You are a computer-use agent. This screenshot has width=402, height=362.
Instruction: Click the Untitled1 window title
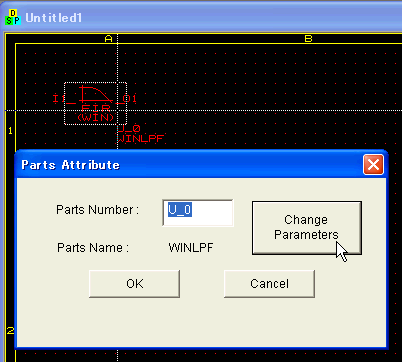(x=53, y=18)
